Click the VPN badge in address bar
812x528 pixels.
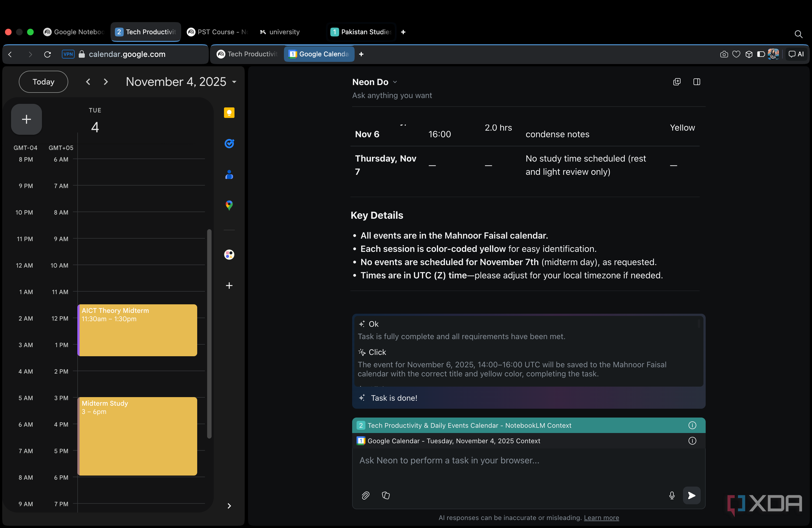pos(68,54)
